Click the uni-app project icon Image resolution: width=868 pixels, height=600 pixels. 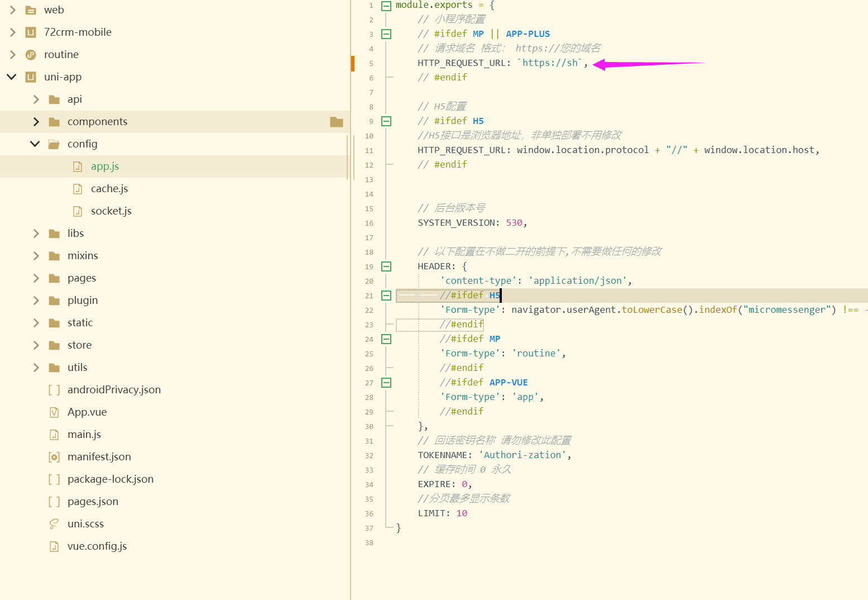(31, 77)
